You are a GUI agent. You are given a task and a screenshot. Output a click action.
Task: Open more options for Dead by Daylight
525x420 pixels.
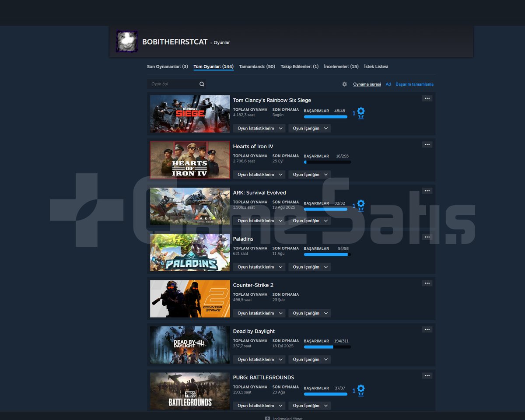[x=427, y=329]
